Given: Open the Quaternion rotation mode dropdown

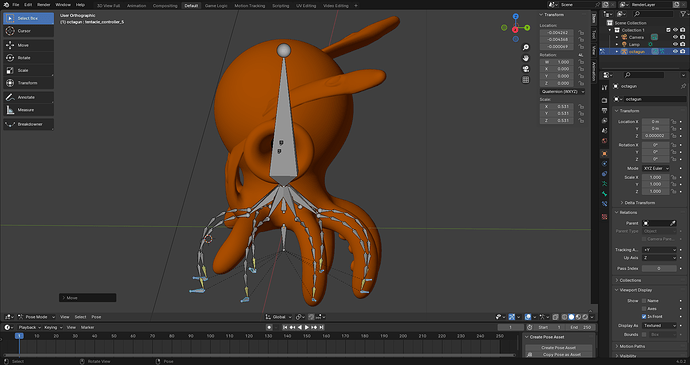Looking at the screenshot, I should point(562,92).
